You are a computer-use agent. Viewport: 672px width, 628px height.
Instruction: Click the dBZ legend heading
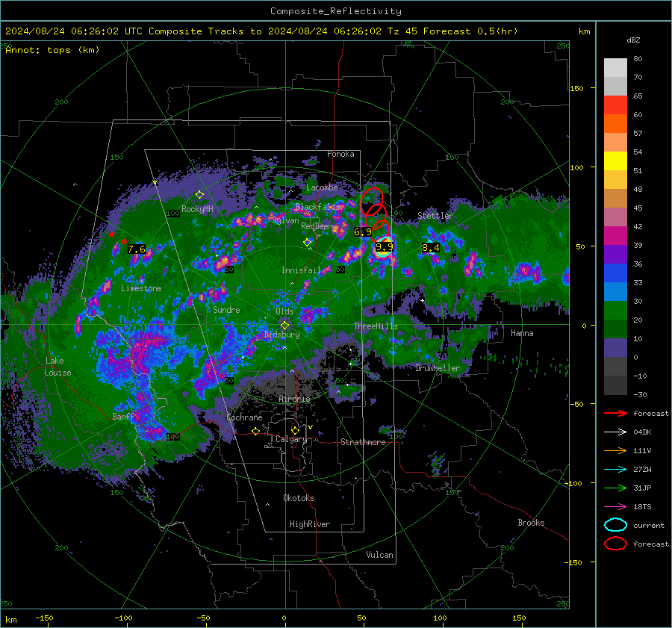point(633,40)
